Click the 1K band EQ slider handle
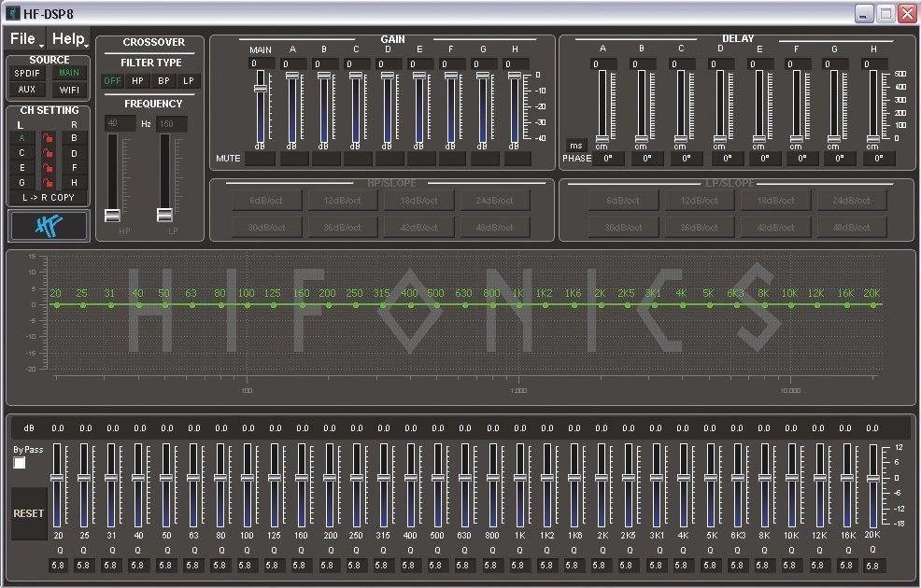The image size is (921, 588). 518,477
